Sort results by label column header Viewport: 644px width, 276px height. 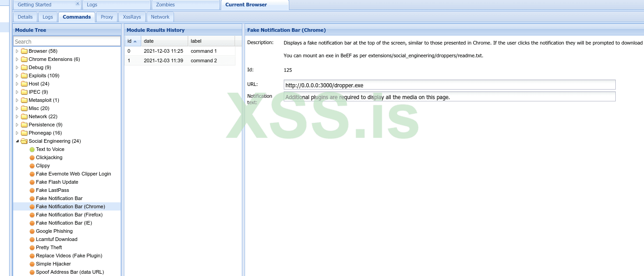pyautogui.click(x=211, y=41)
